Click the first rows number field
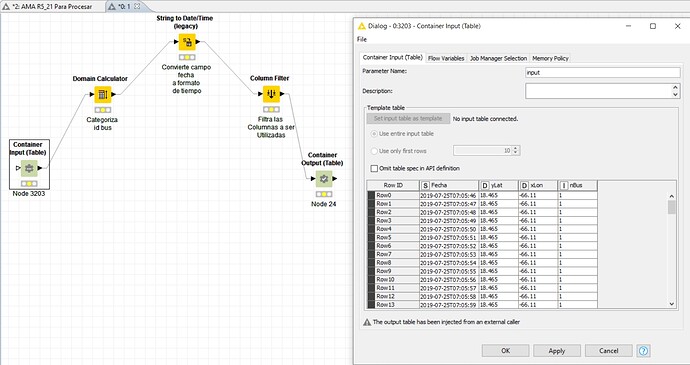 482,151
